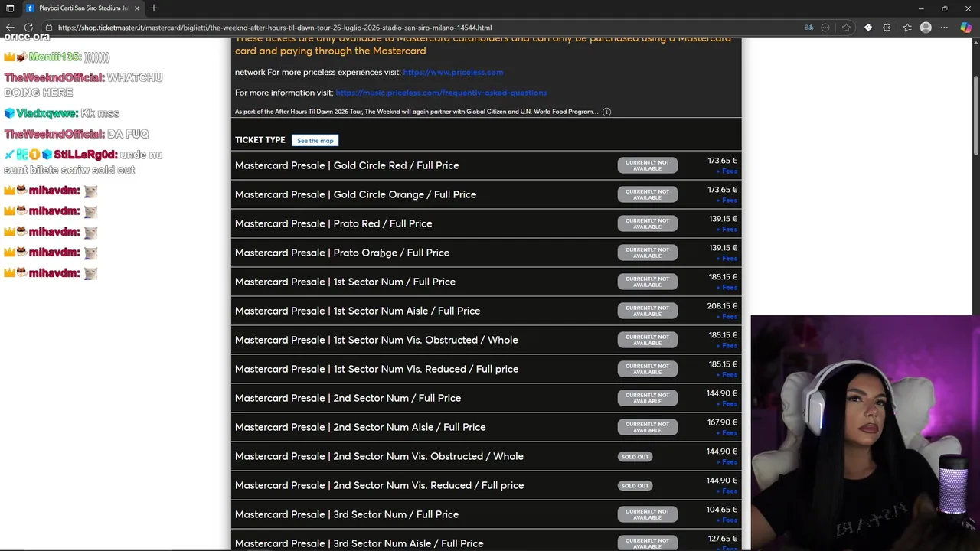The height and width of the screenshot is (551, 980).
Task: Open the favorites list icon
Action: (907, 28)
